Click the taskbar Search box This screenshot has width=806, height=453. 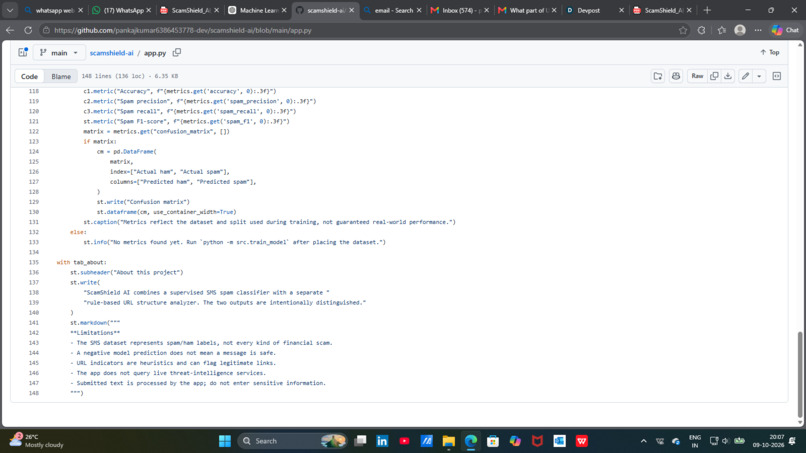coord(292,441)
